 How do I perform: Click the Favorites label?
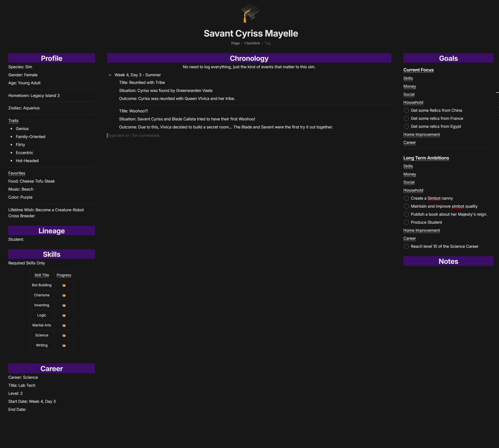tap(17, 173)
